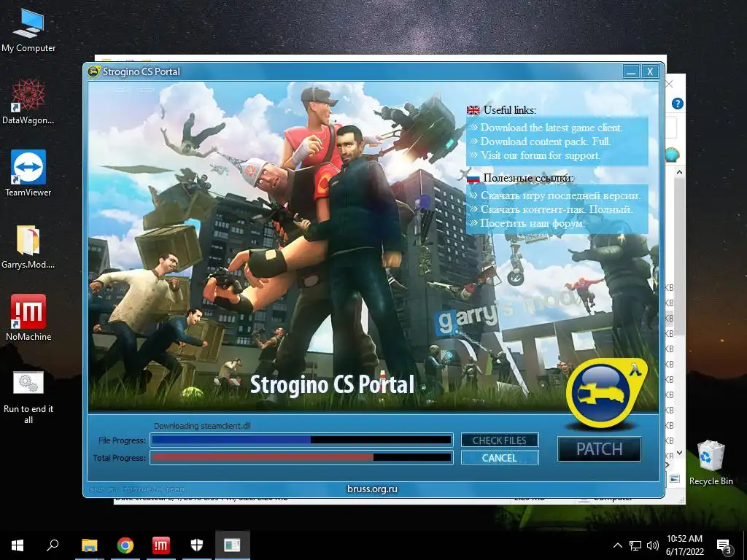Click the date 6/17/2022 in taskbar
747x560 pixels.
coord(684,552)
